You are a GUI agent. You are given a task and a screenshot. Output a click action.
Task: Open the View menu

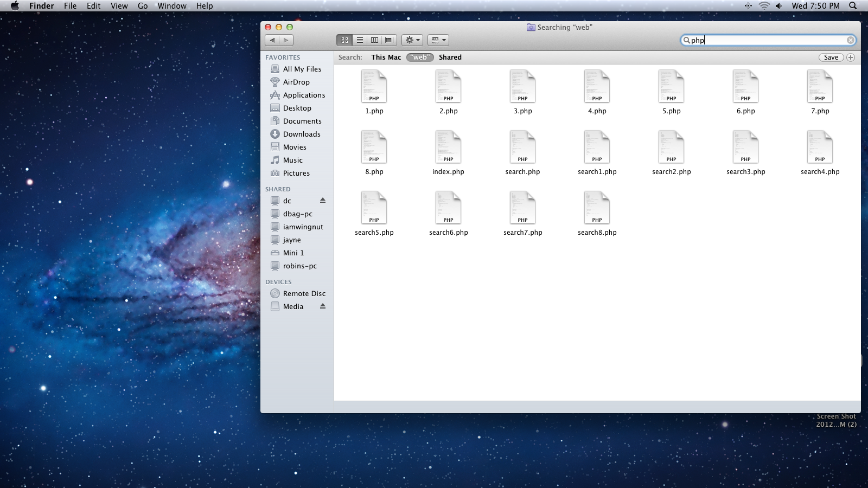(x=119, y=6)
